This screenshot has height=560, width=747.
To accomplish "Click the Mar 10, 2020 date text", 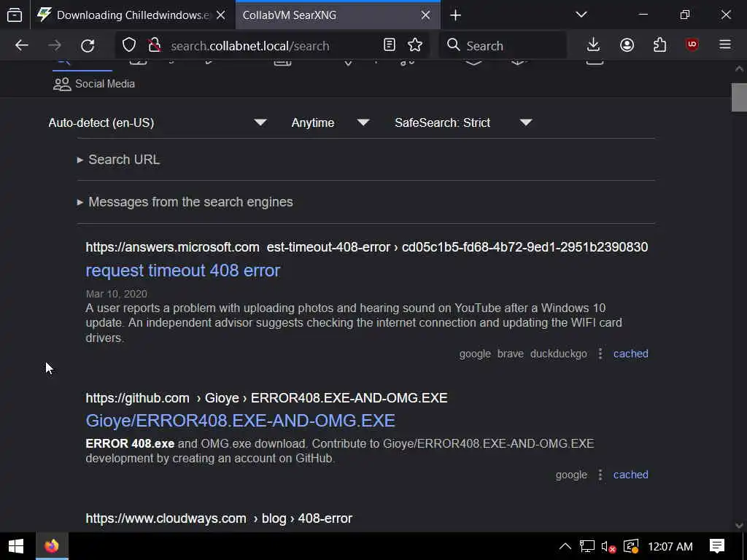I will tap(117, 294).
